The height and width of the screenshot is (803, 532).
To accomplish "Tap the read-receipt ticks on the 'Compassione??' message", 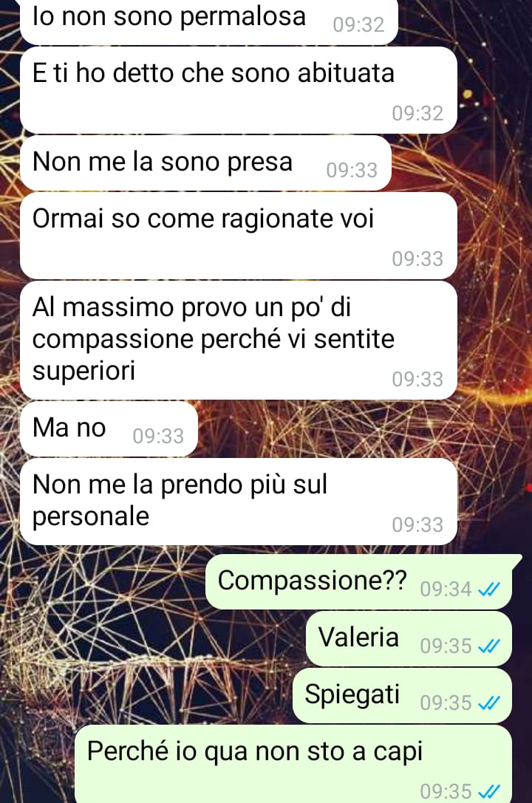I will click(x=488, y=590).
